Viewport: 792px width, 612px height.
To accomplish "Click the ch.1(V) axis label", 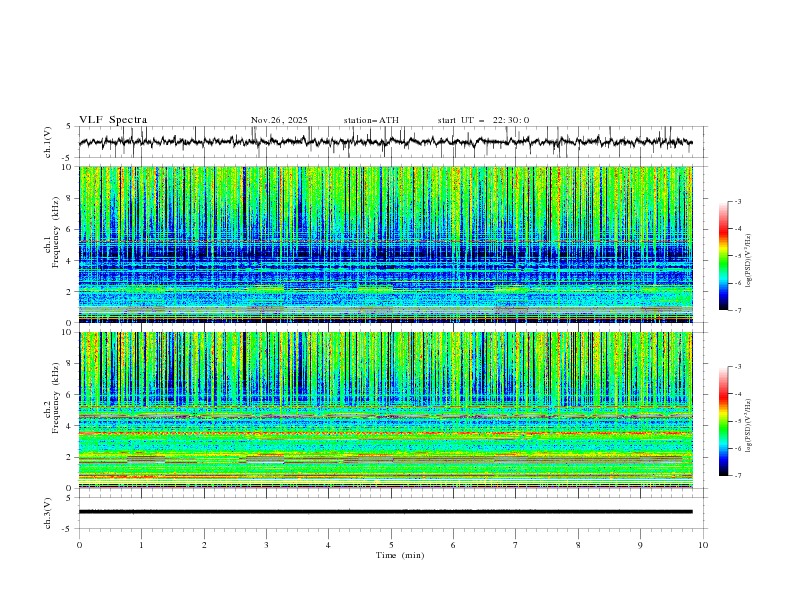I will (48, 142).
